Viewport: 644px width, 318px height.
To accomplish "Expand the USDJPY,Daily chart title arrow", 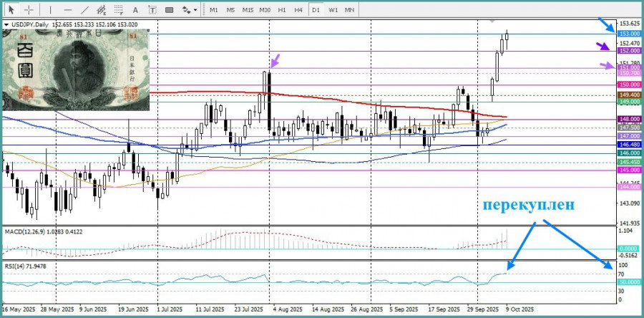I will pyautogui.click(x=6, y=25).
